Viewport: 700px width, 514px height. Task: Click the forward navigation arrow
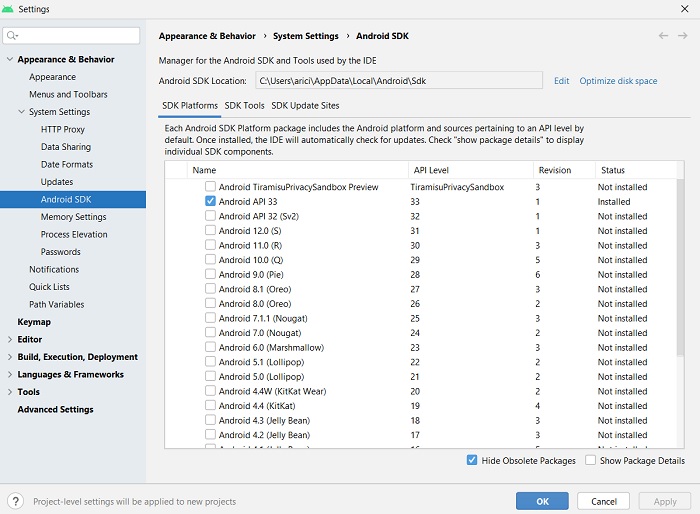coord(683,36)
